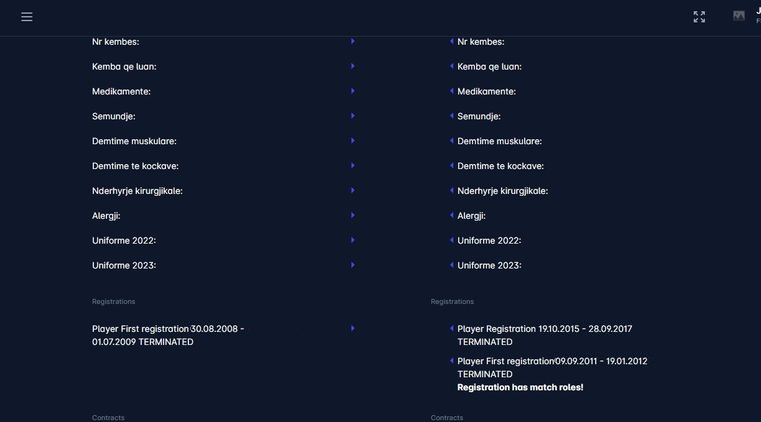The height and width of the screenshot is (422, 761).
Task: Click the right Semundje label
Action: tap(479, 116)
